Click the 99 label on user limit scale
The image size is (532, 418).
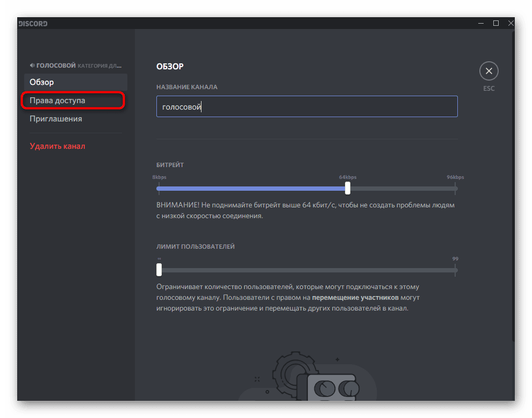455,259
